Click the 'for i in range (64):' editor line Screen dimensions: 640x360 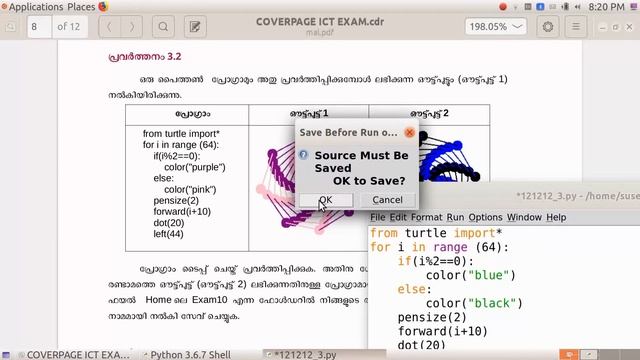pyautogui.click(x=439, y=247)
